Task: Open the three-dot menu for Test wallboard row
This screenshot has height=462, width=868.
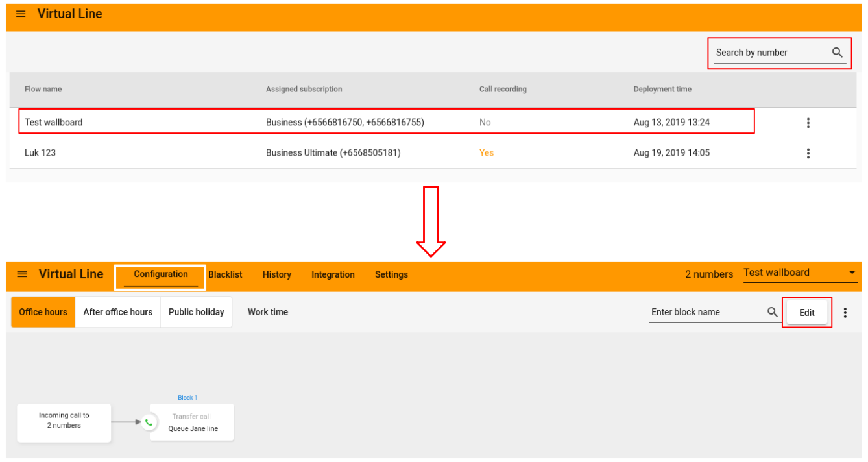Action: 808,123
